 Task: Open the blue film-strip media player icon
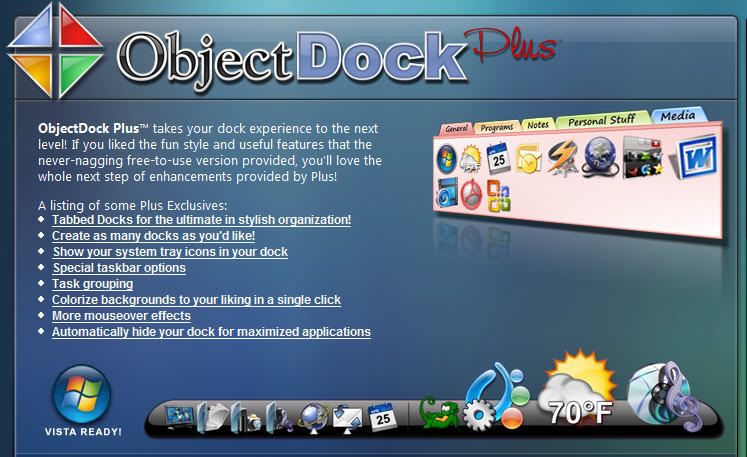coord(446,193)
